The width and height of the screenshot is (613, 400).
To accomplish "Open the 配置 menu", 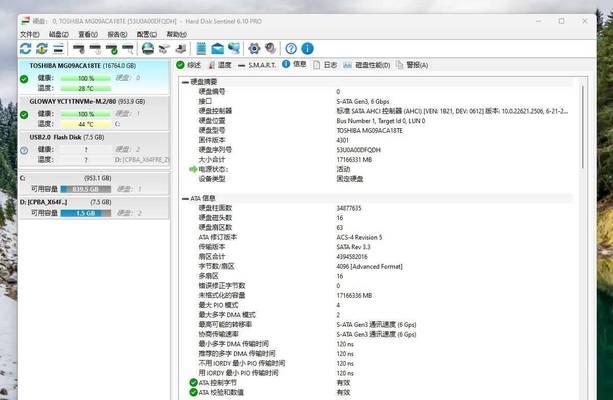I will point(147,34).
